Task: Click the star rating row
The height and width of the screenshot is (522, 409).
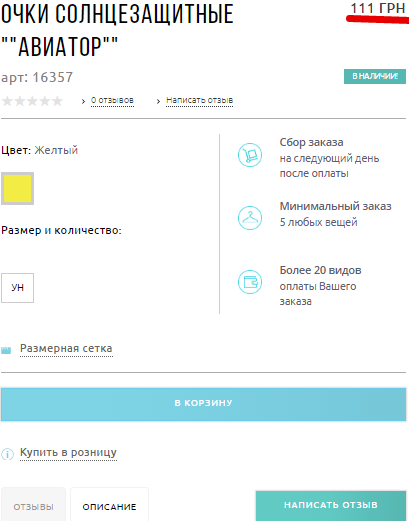Action: point(32,101)
